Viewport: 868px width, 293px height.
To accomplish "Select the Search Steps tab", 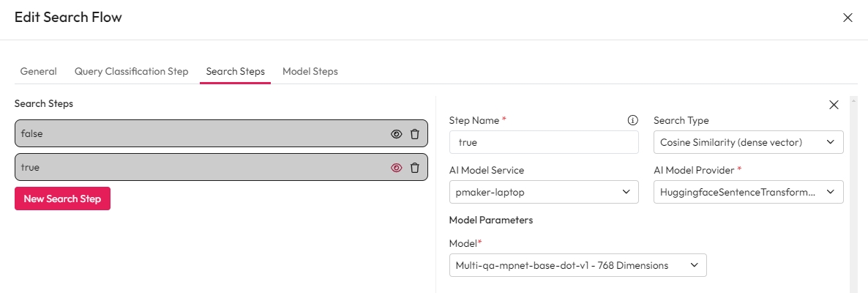I will click(x=235, y=72).
